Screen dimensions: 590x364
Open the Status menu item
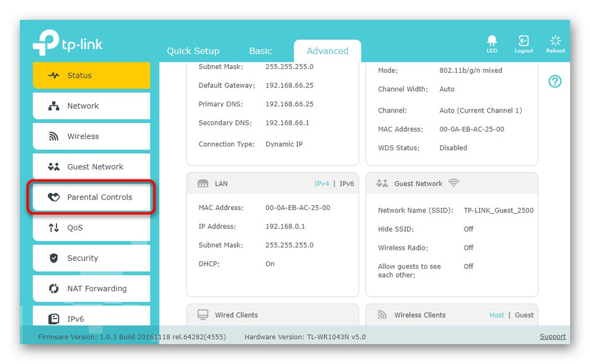tap(91, 75)
